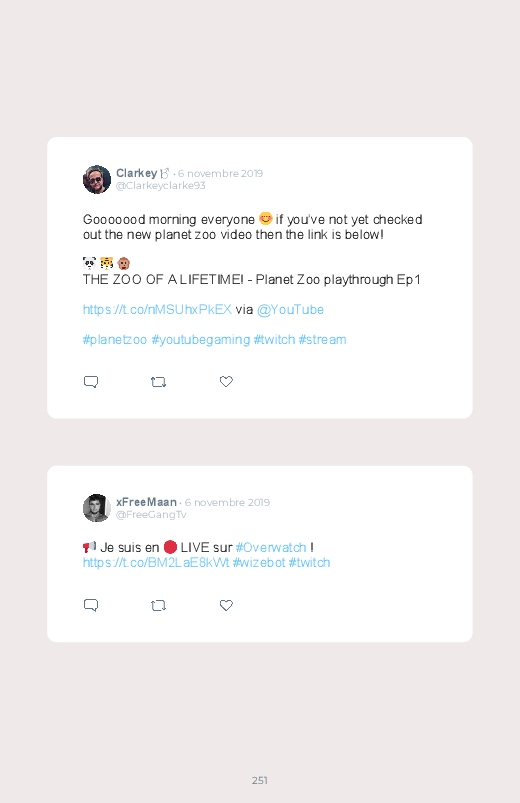Image resolution: width=520 pixels, height=803 pixels.
Task: Click the @YouTube mention
Action: click(x=290, y=309)
